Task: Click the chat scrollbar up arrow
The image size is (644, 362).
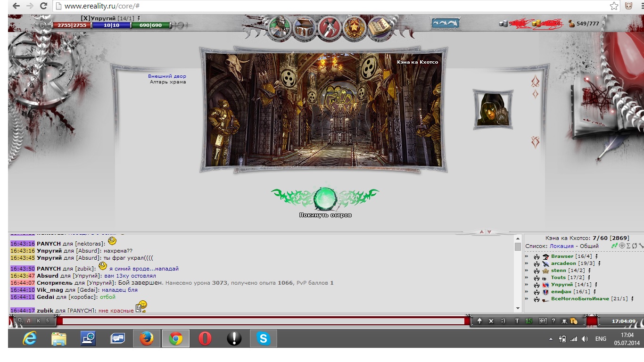Action: point(518,239)
